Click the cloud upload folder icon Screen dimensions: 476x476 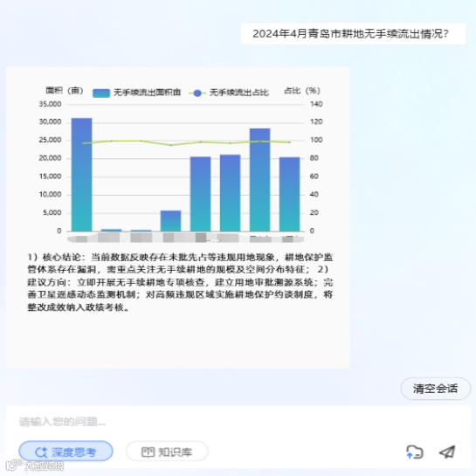coord(415,452)
